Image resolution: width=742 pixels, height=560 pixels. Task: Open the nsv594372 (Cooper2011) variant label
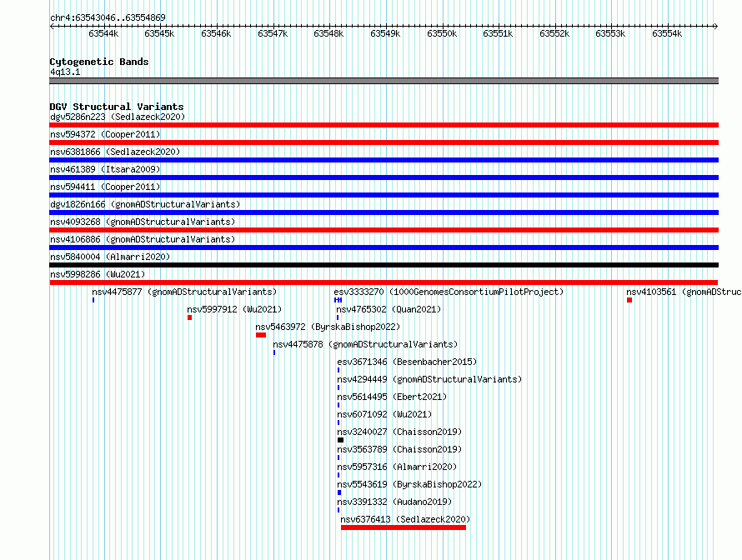click(x=105, y=134)
